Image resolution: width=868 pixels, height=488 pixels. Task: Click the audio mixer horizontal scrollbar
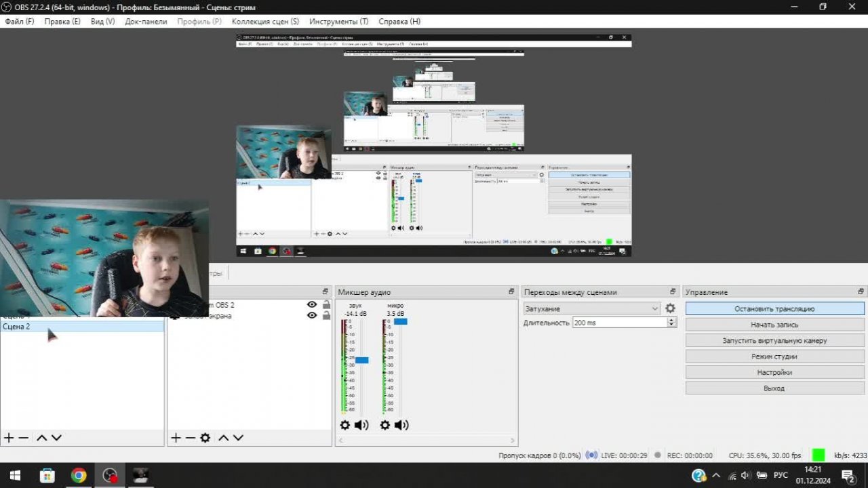pos(426,441)
